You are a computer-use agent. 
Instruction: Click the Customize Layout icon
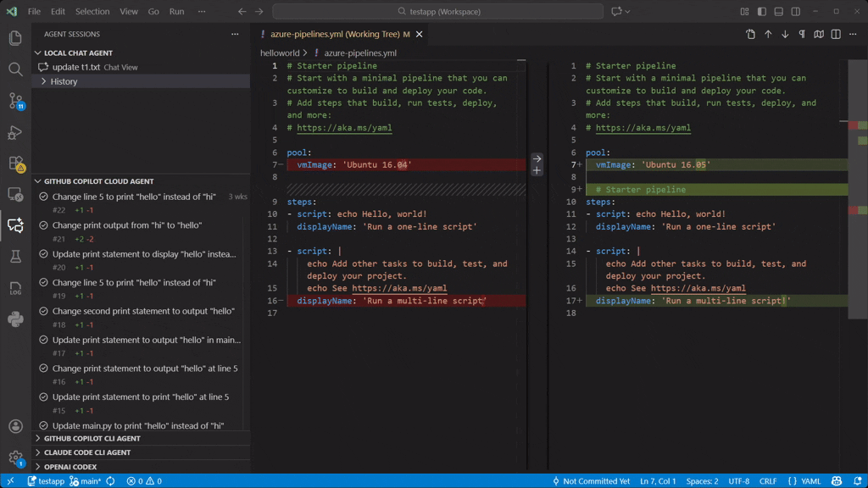744,11
